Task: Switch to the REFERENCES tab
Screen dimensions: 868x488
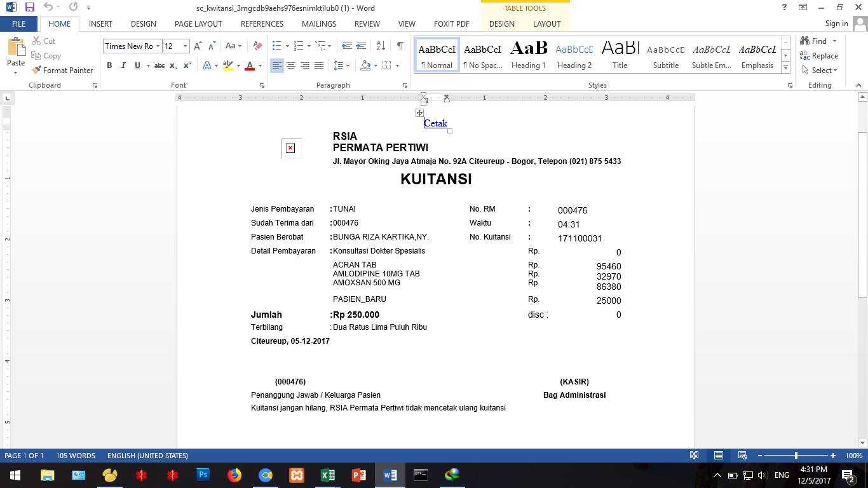Action: click(x=262, y=24)
